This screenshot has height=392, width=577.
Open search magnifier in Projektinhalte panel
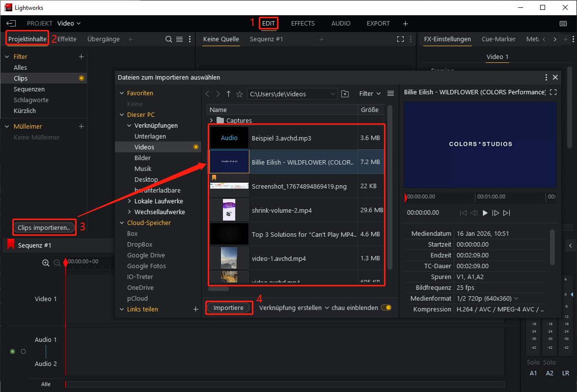(x=168, y=39)
